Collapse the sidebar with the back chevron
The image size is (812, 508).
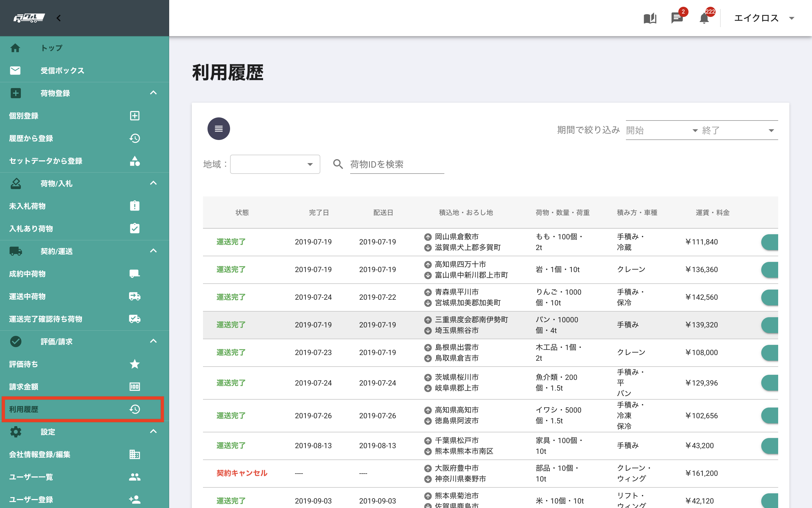tap(59, 18)
